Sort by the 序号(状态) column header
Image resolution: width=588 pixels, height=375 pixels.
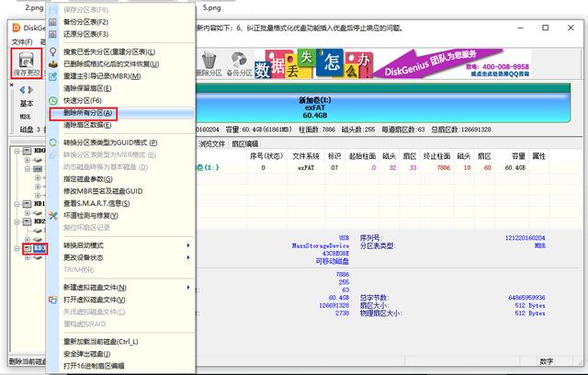click(x=266, y=156)
